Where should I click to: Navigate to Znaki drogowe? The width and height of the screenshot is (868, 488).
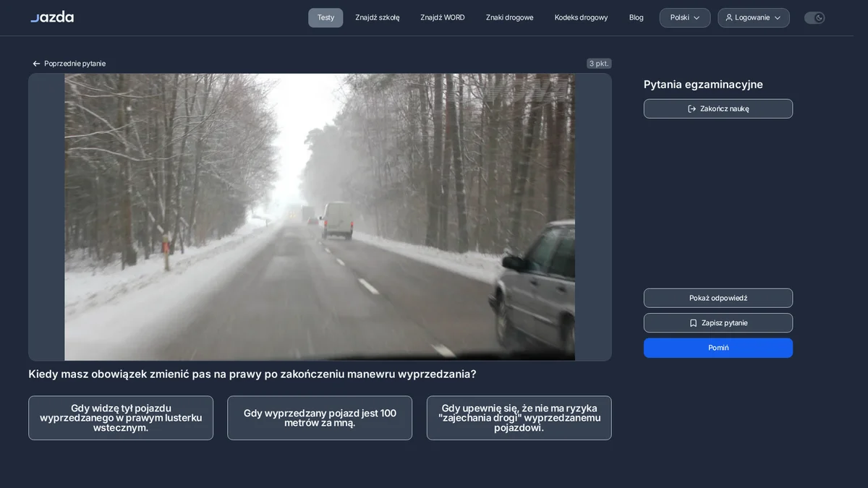(x=510, y=17)
